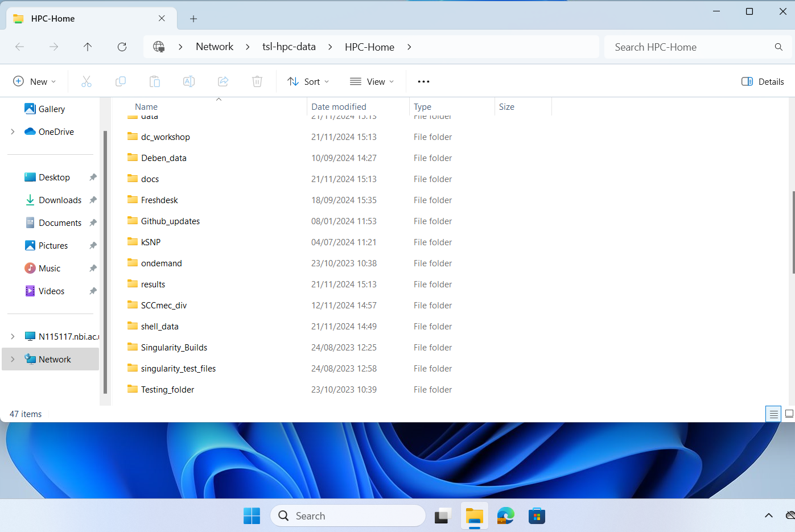Open a new tab with plus button
This screenshot has width=795, height=532.
(x=193, y=19)
